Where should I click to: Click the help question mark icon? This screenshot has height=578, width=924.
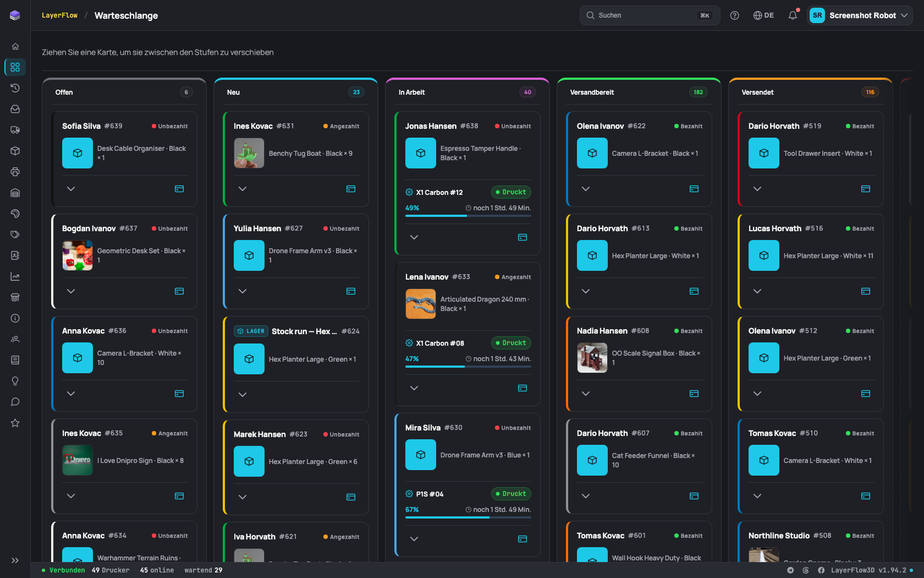click(x=735, y=15)
